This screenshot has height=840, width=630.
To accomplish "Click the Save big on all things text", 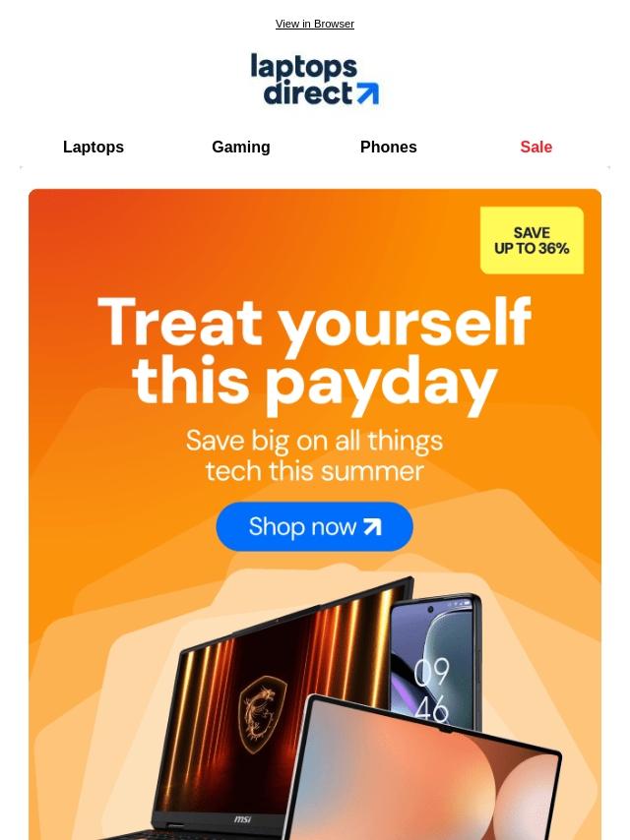I will click(x=315, y=441).
